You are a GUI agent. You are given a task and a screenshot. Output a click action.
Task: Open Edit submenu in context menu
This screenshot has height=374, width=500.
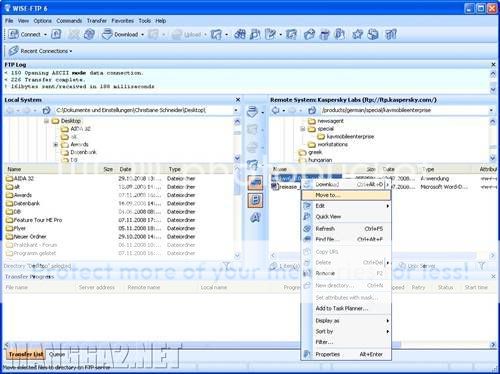[346, 206]
